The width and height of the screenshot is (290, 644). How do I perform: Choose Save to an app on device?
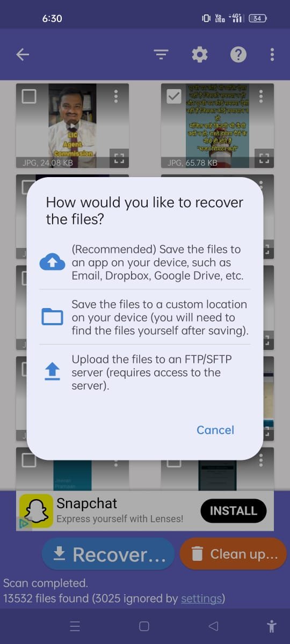point(156,262)
